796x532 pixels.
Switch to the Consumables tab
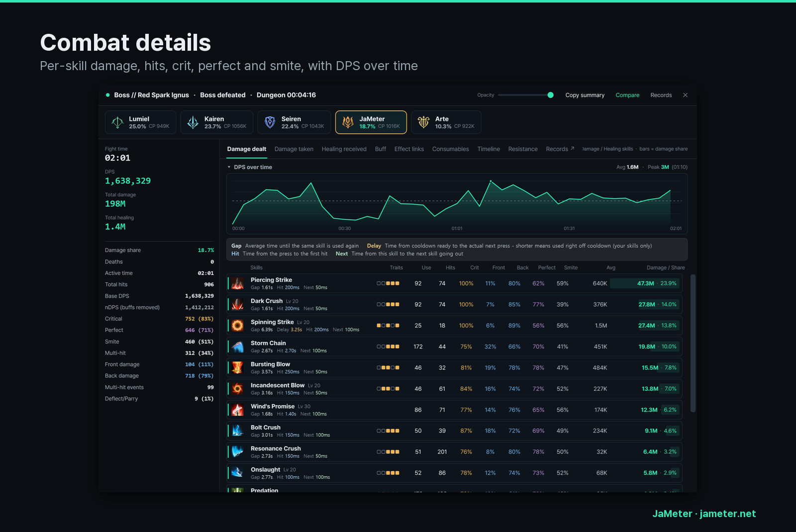[x=451, y=149]
